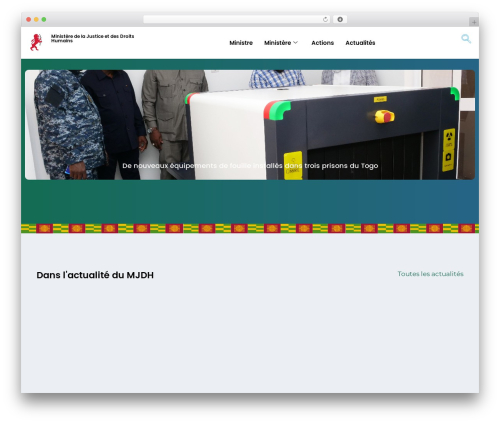Screen dimensions: 500x423
Task: Click the browser reload icon
Action: pos(325,20)
